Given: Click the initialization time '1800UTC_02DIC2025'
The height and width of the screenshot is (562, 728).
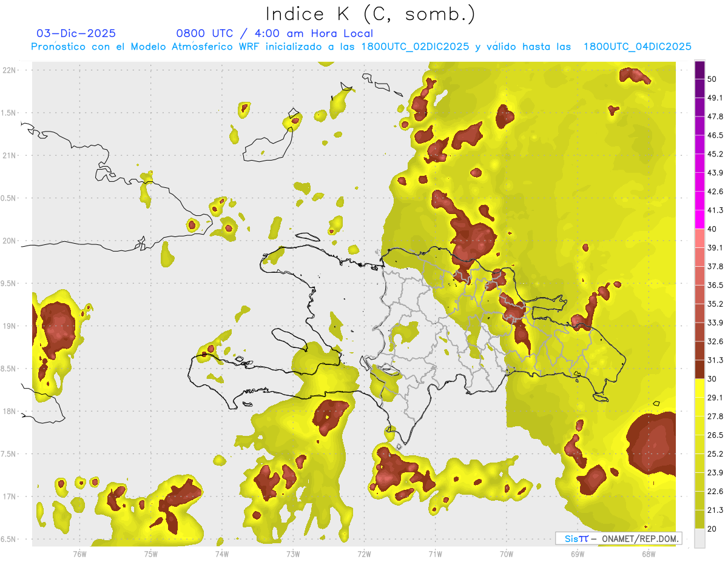Looking at the screenshot, I should pos(414,47).
